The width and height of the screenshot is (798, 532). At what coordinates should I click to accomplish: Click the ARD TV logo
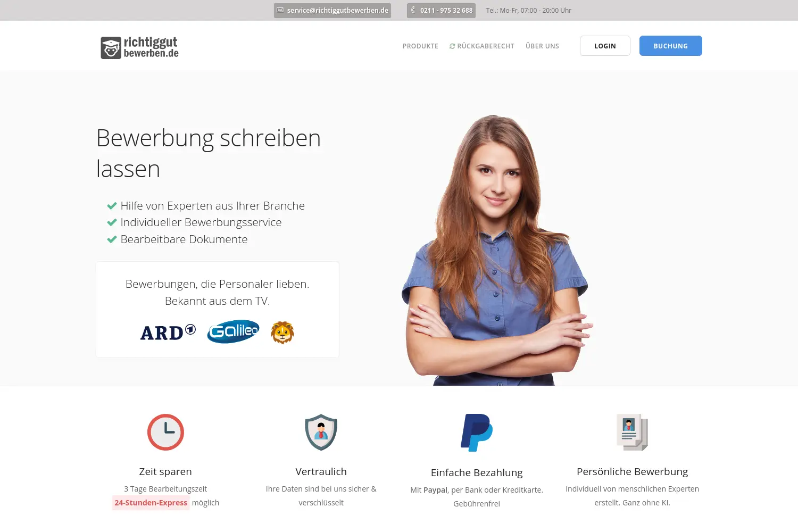[168, 332]
